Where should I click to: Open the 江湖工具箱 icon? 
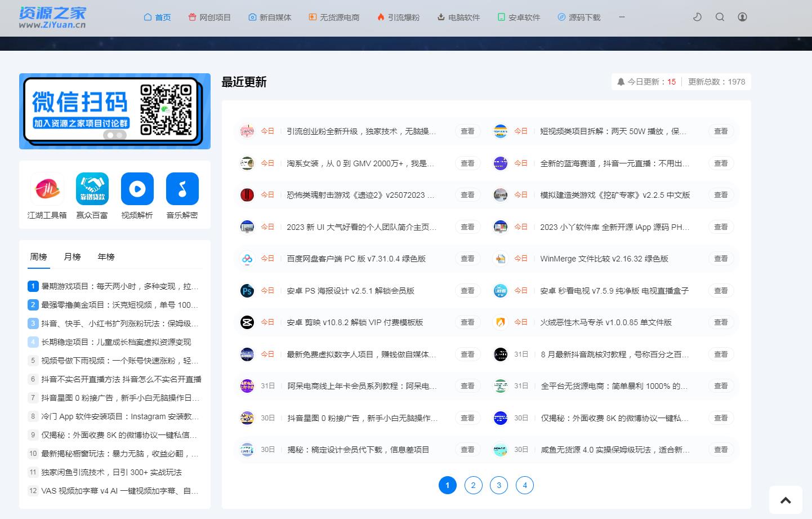coord(47,189)
